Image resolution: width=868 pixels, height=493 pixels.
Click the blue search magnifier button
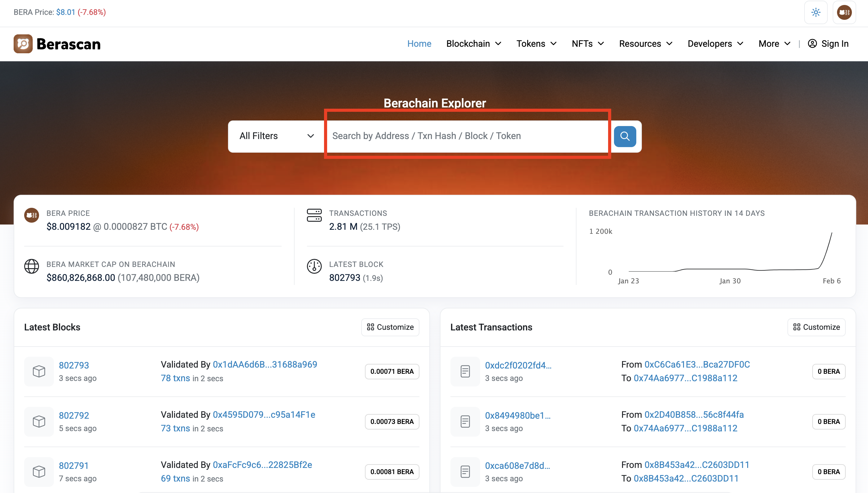tap(625, 136)
